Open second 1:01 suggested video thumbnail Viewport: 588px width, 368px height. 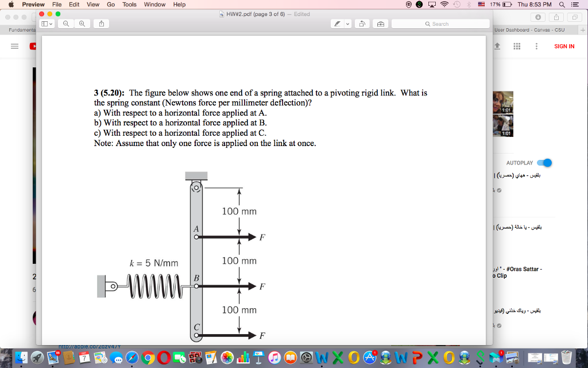[503, 126]
